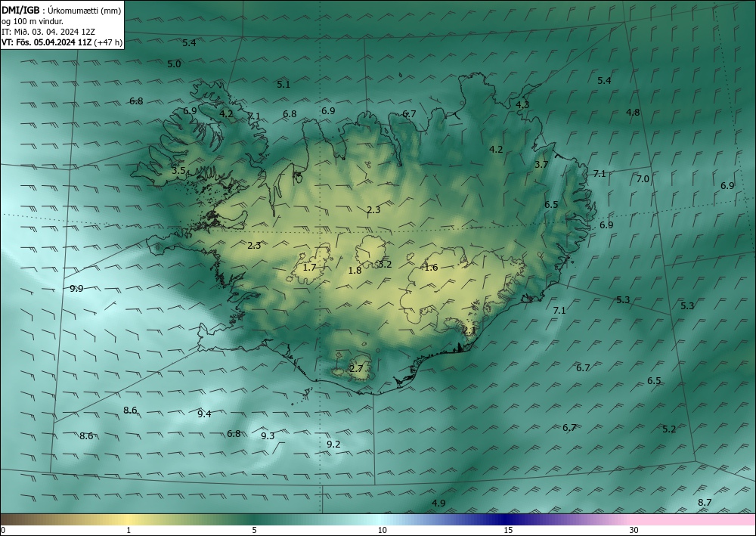Pick the dark navy segment of the color scale

503,519
